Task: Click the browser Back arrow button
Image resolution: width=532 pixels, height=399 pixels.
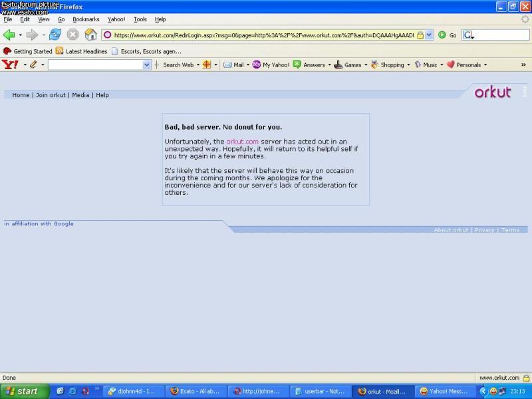Action: 9,35
